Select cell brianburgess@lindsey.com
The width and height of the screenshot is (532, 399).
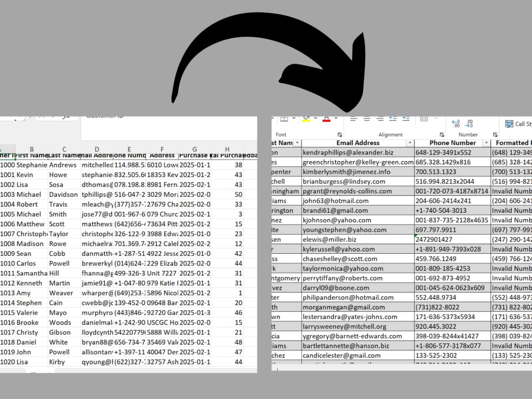point(358,181)
